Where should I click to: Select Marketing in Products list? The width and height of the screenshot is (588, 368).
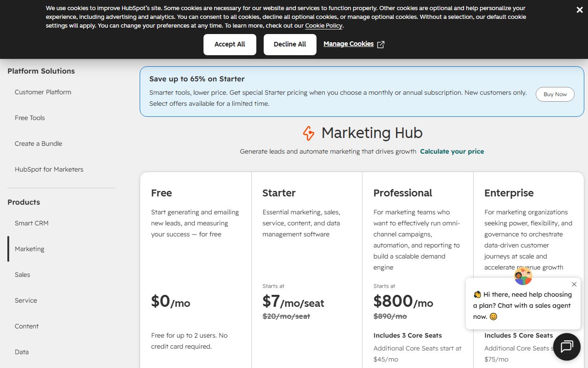pyautogui.click(x=29, y=249)
